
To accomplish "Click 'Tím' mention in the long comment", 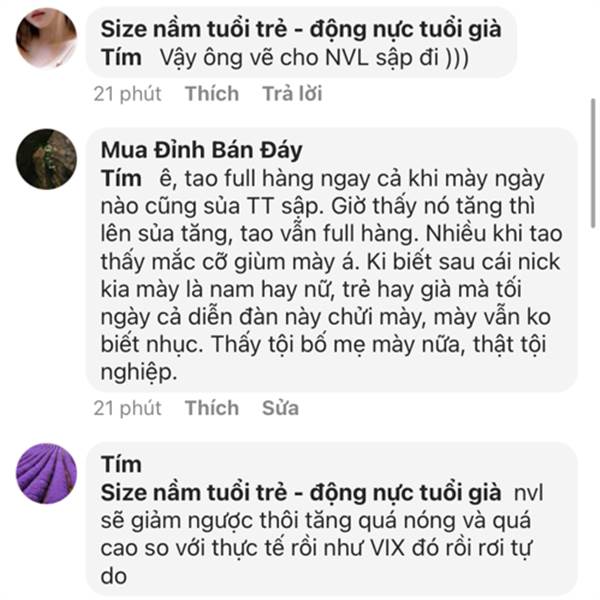I will 121,179.
